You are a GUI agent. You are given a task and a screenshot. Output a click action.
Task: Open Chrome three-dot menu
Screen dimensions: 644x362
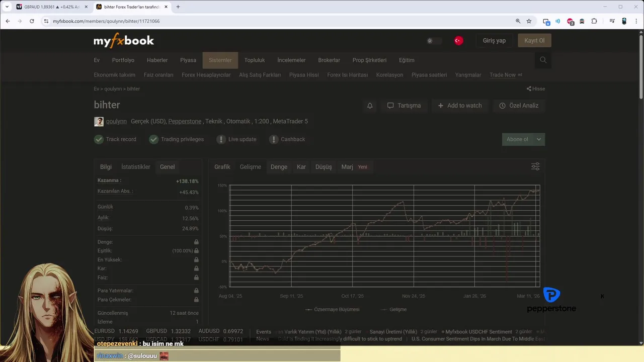636,21
